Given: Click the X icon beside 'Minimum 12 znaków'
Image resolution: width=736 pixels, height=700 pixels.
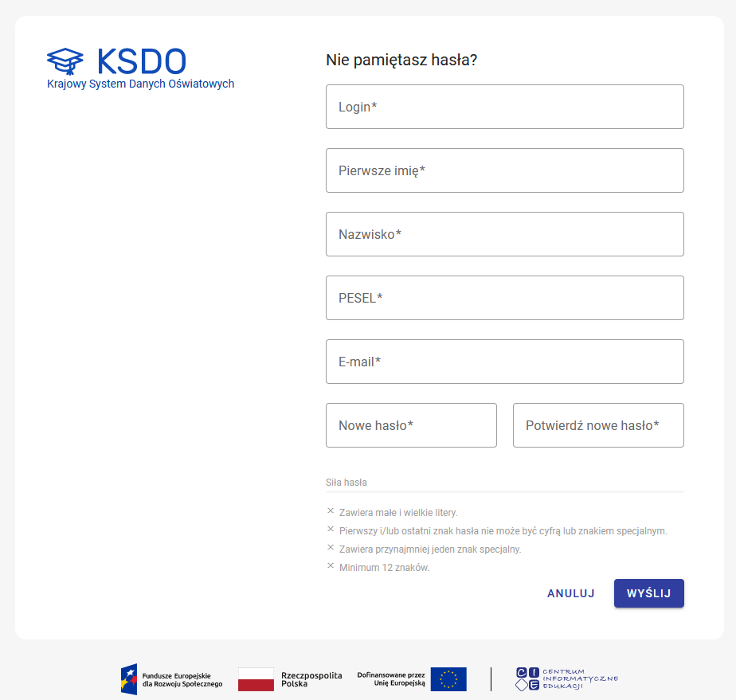Looking at the screenshot, I should pos(331,566).
